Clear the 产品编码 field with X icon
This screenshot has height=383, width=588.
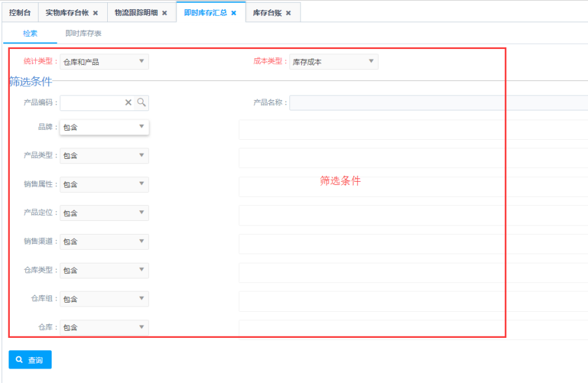point(128,103)
